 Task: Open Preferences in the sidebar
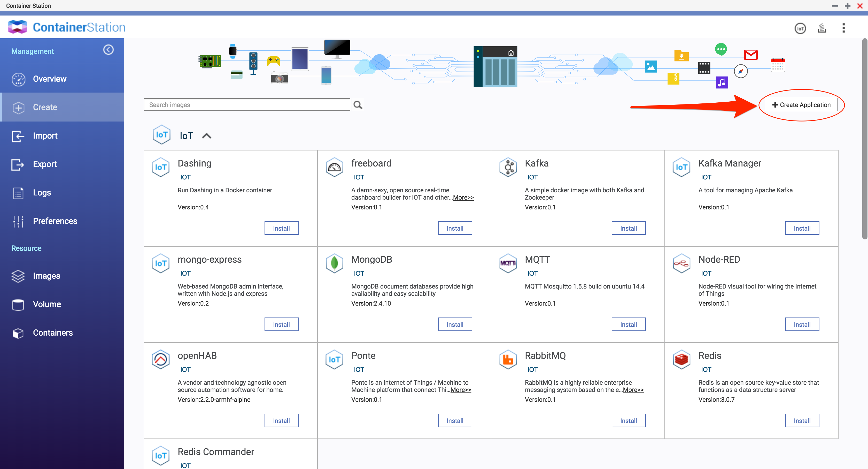[55, 221]
